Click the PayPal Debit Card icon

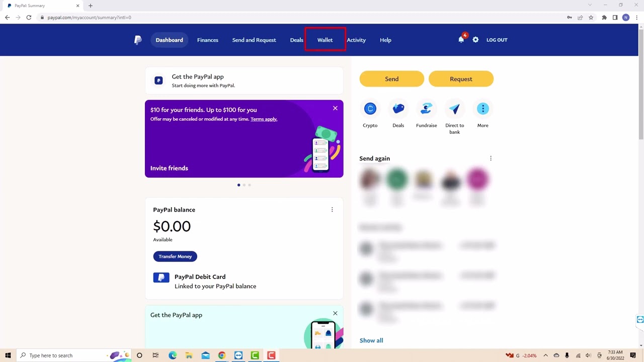(162, 278)
